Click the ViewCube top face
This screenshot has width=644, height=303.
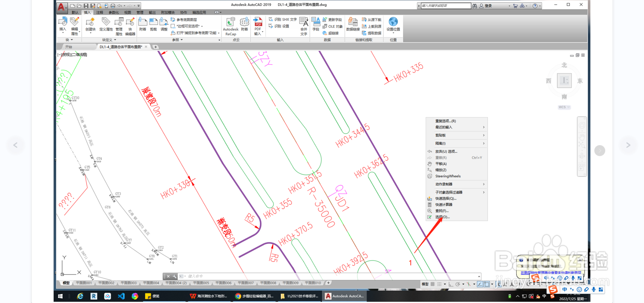[x=564, y=81]
